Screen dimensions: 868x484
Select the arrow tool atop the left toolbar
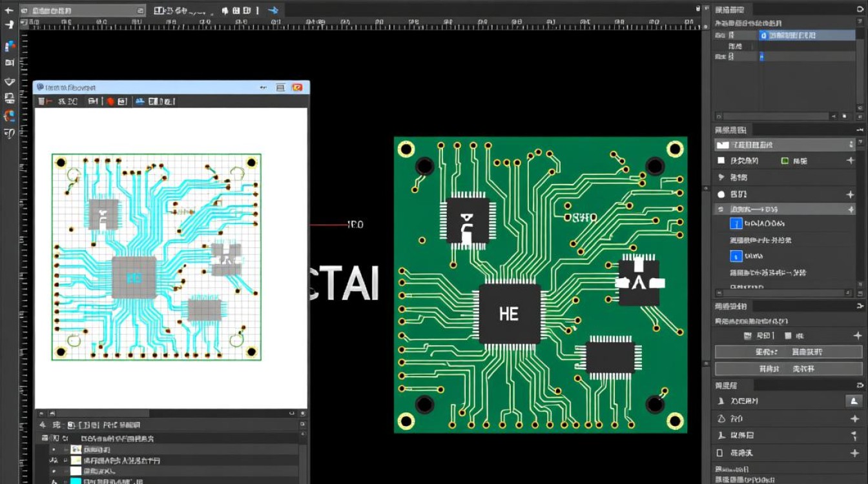(x=9, y=11)
